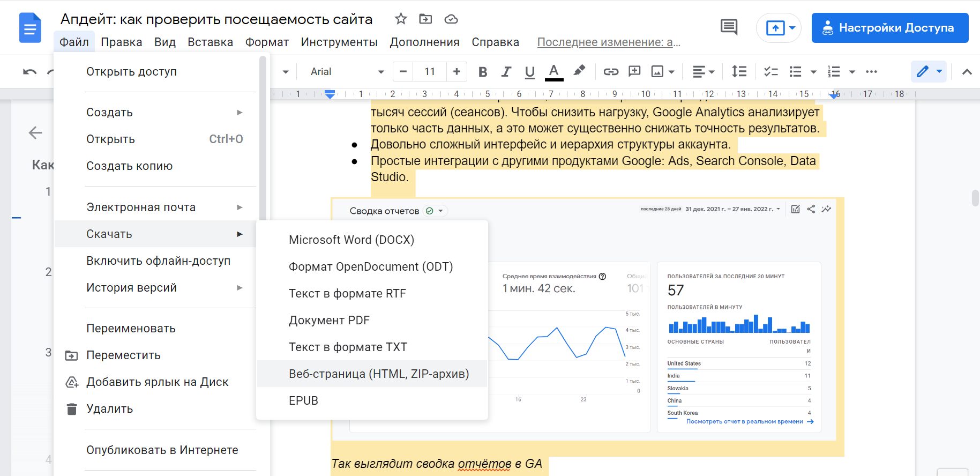Viewport: 980px width, 476px height.
Task: Open highlight color marker tool
Action: point(579,71)
